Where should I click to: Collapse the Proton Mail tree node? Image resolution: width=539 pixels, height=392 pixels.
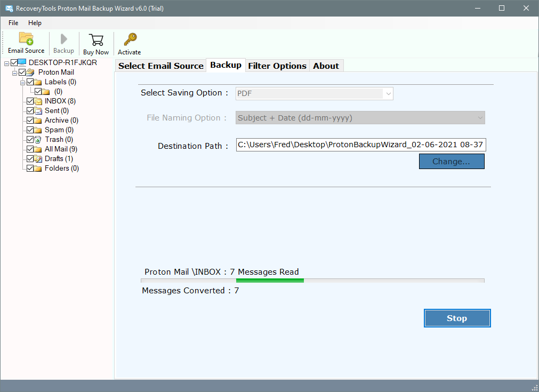coord(14,73)
